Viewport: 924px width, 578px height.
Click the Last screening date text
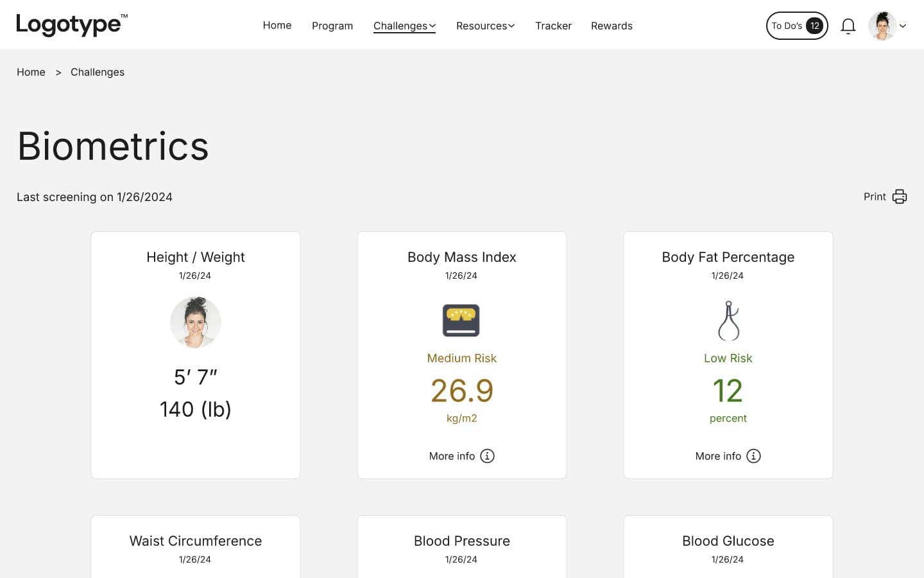tap(94, 197)
